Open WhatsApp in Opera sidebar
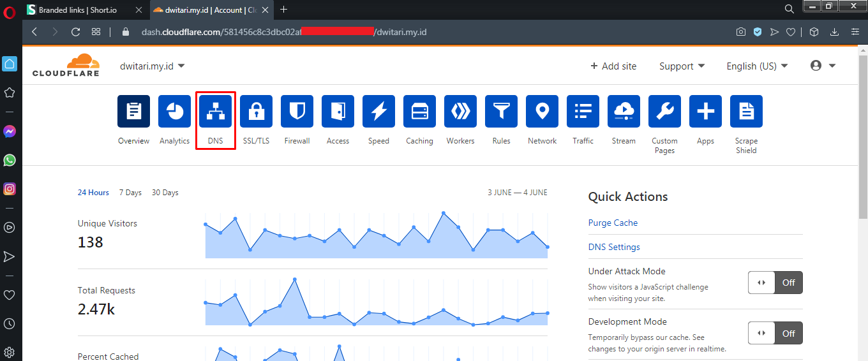This screenshot has height=361, width=868. point(10,160)
